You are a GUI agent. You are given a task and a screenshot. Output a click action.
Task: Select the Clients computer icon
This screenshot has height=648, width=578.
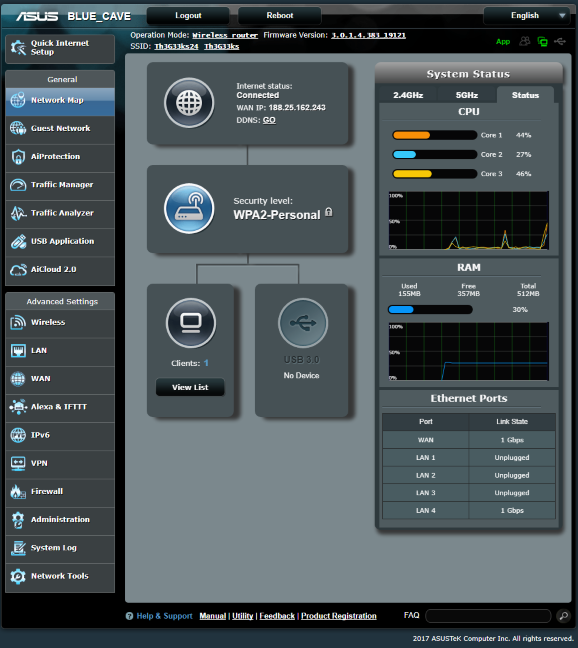point(191,323)
